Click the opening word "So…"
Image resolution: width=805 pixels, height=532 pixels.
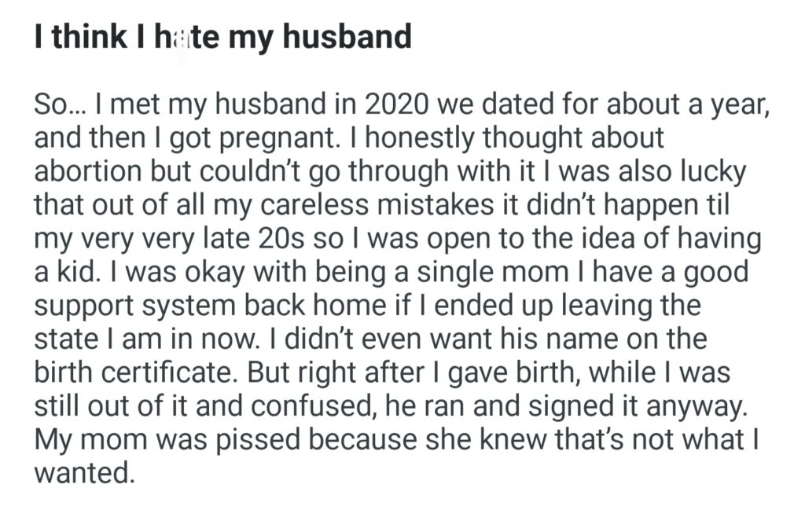pos(60,105)
